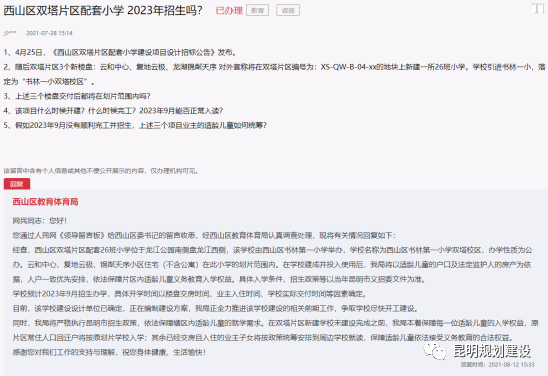
Task: Select question line 5 starting 假如2023年9月
Action: click(135, 125)
